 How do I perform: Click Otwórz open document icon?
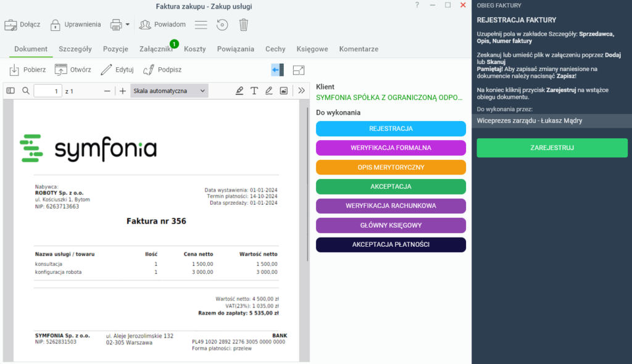(61, 70)
